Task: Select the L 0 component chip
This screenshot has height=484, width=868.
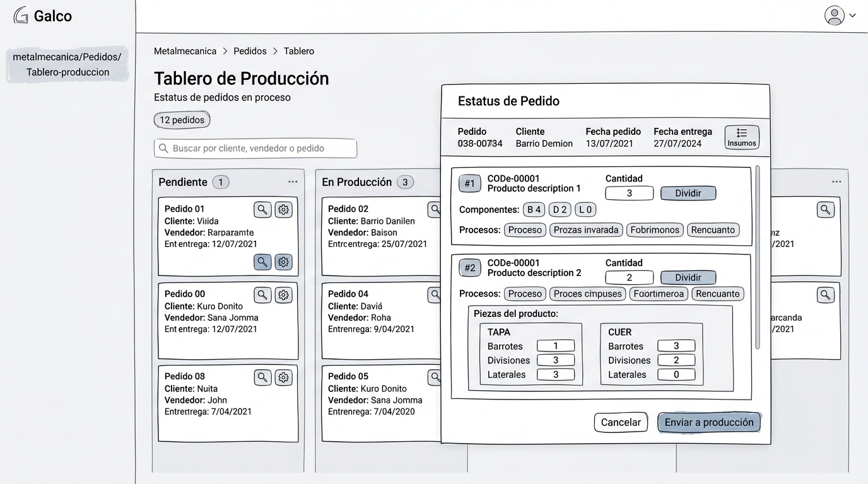Action: (x=585, y=210)
